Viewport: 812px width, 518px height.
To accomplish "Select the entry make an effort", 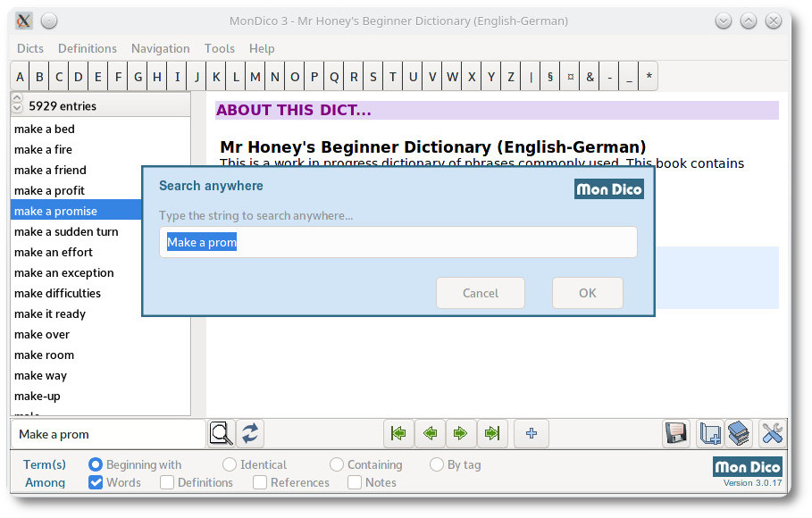I will point(76,252).
